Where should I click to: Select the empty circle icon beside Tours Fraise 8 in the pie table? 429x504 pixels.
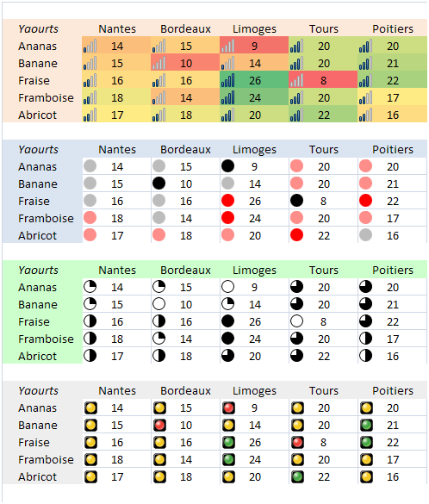296,321
